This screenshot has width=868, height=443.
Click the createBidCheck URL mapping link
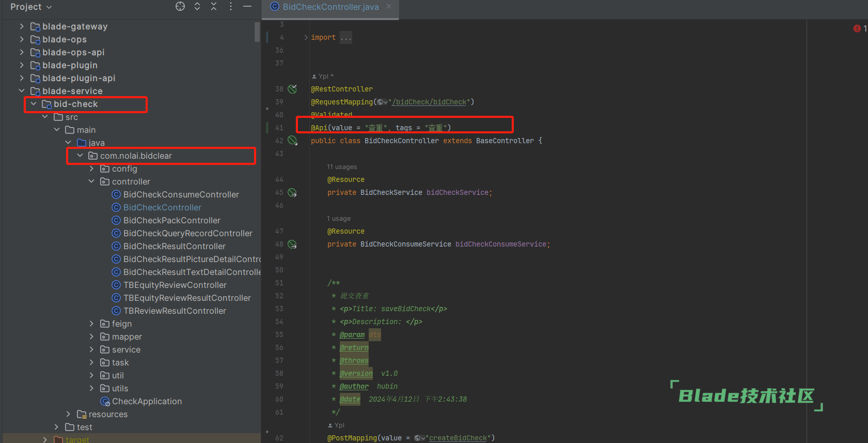458,438
